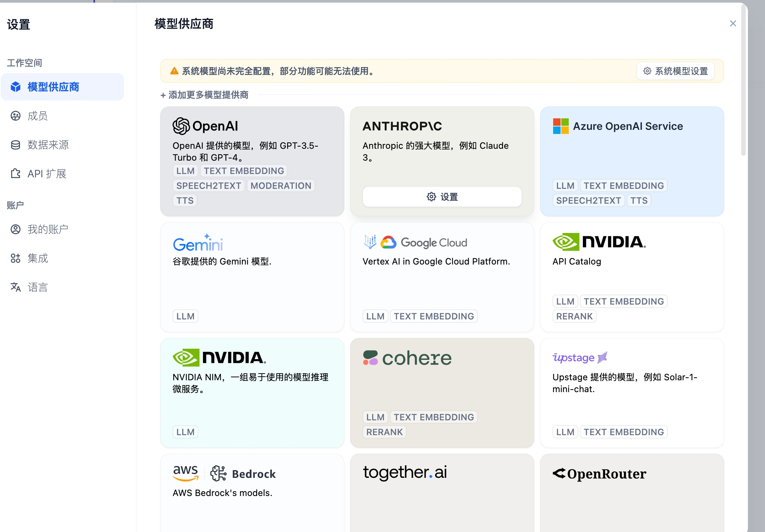
Task: Click the 设置 dialog title
Action: tap(19, 24)
